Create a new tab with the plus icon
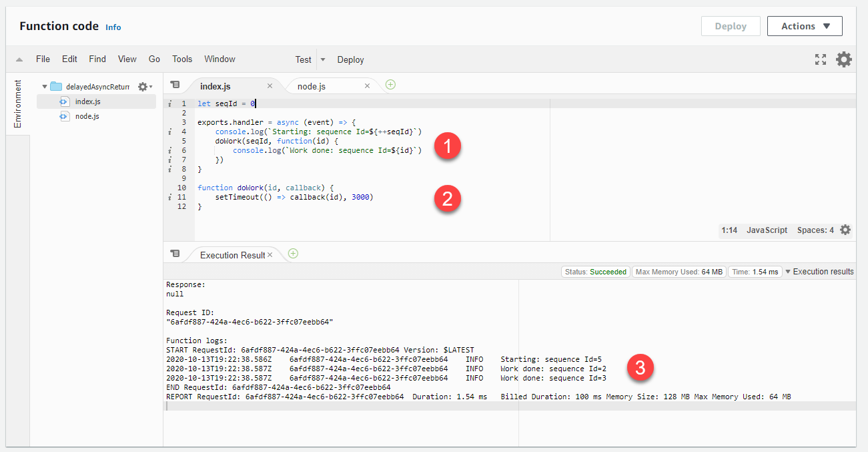 point(390,85)
